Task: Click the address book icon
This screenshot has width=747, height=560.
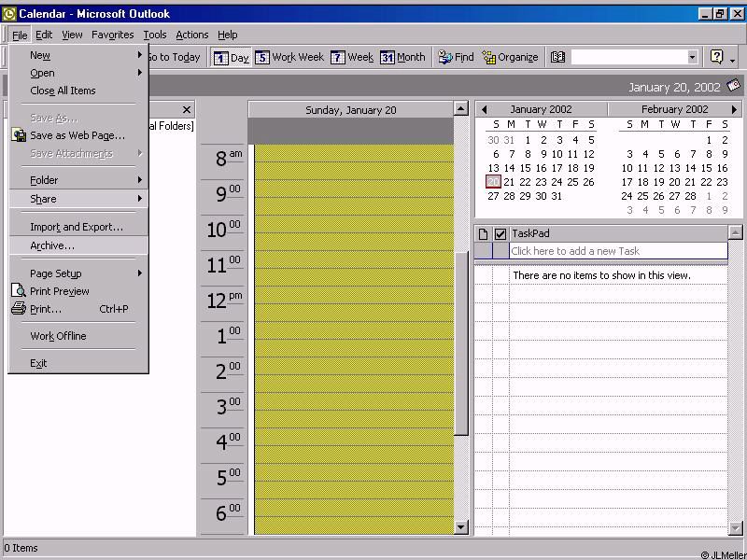Action: coord(557,57)
